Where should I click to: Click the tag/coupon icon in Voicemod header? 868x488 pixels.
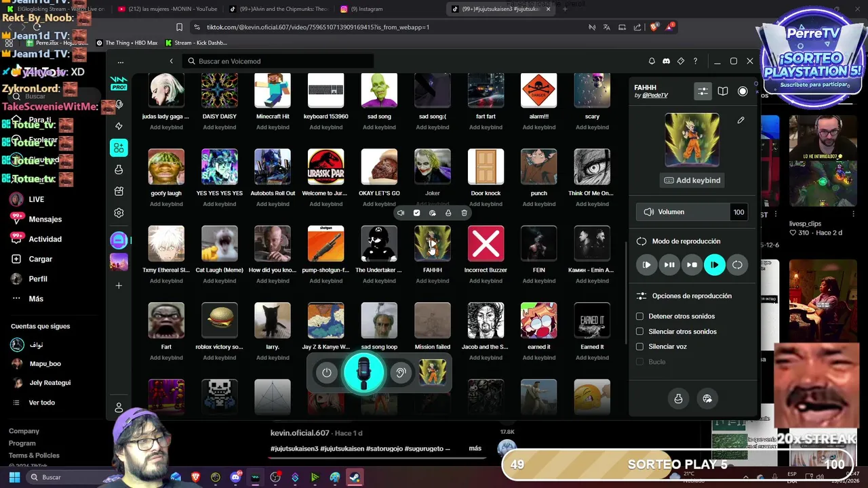[x=681, y=61]
